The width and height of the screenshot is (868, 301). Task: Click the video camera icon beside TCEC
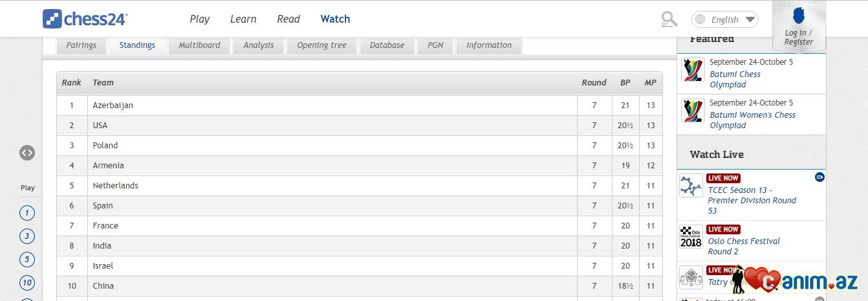(819, 177)
